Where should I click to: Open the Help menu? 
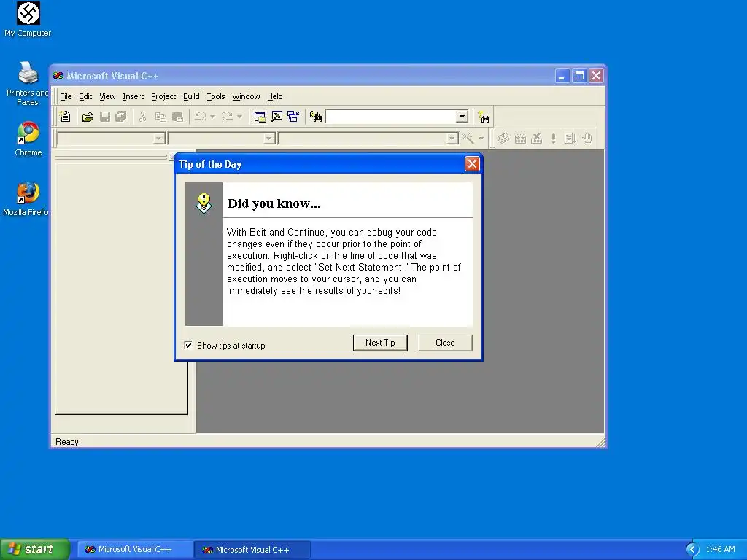(x=274, y=96)
